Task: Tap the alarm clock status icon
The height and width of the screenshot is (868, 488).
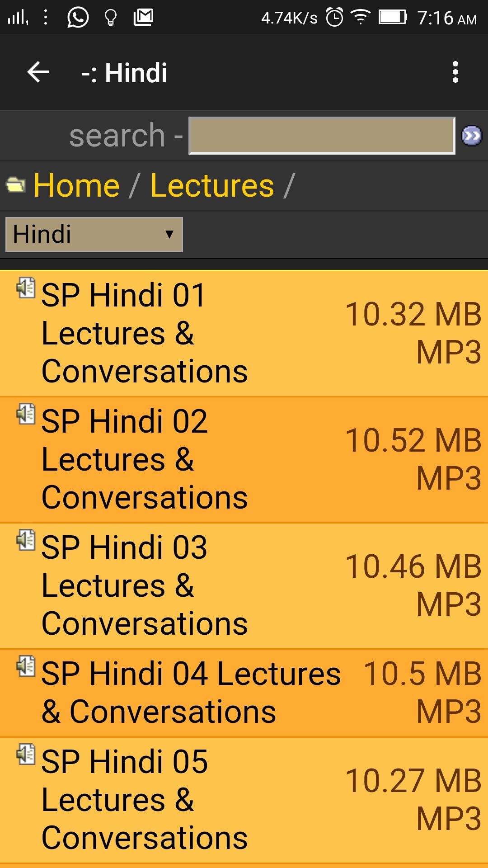Action: (335, 18)
